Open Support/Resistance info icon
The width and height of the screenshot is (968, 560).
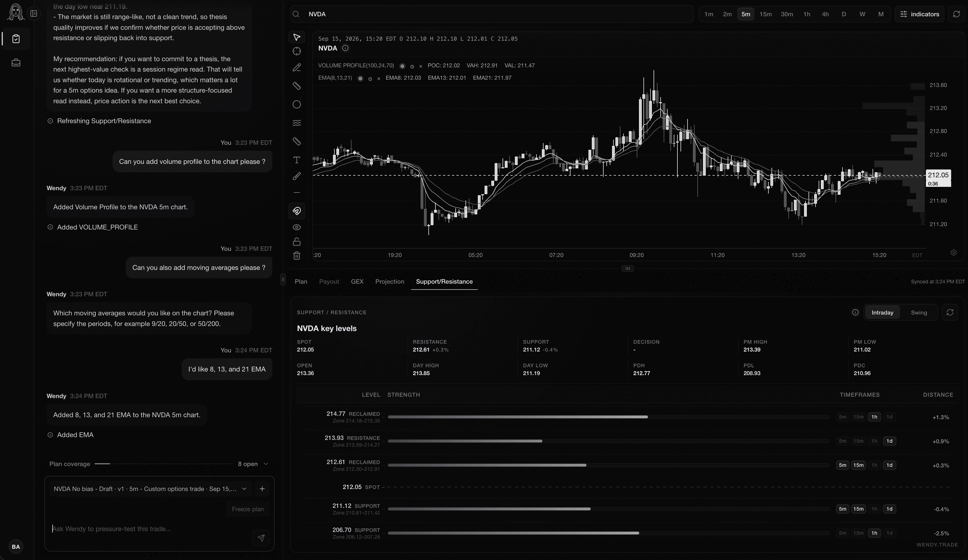855,313
